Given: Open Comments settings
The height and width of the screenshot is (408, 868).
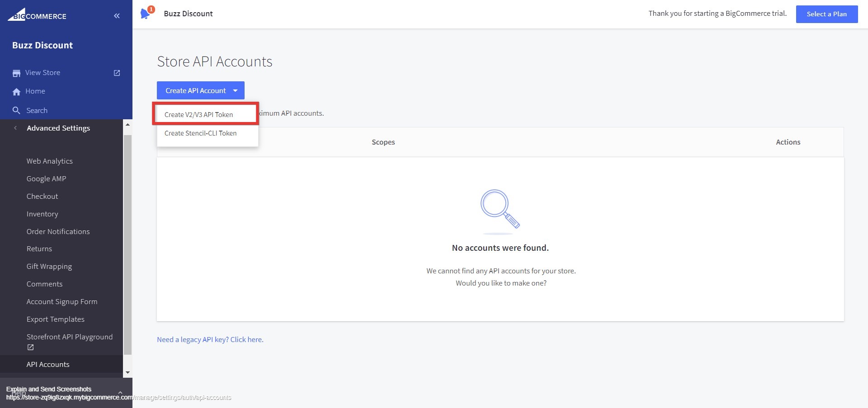Looking at the screenshot, I should coord(44,284).
